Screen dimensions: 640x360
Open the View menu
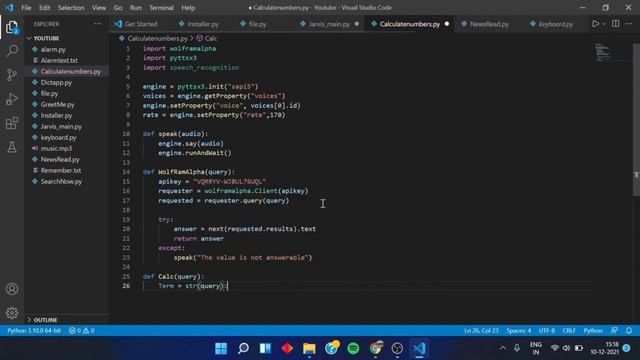[x=99, y=8]
